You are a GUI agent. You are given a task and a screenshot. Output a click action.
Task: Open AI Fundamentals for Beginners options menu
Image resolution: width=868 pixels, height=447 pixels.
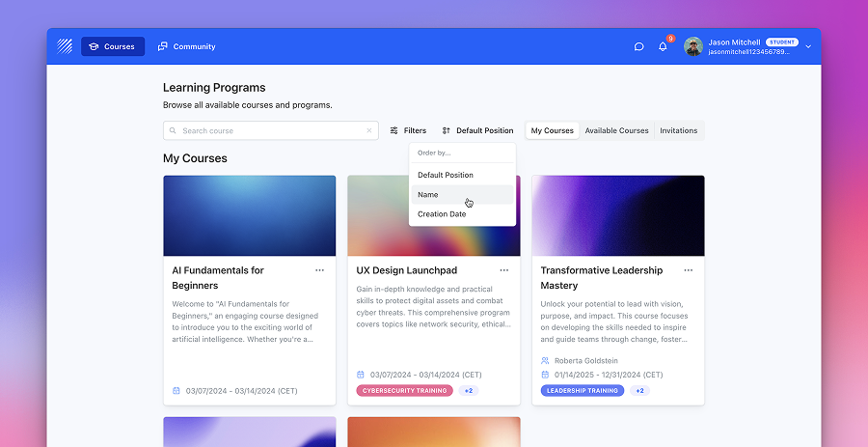coord(319,270)
